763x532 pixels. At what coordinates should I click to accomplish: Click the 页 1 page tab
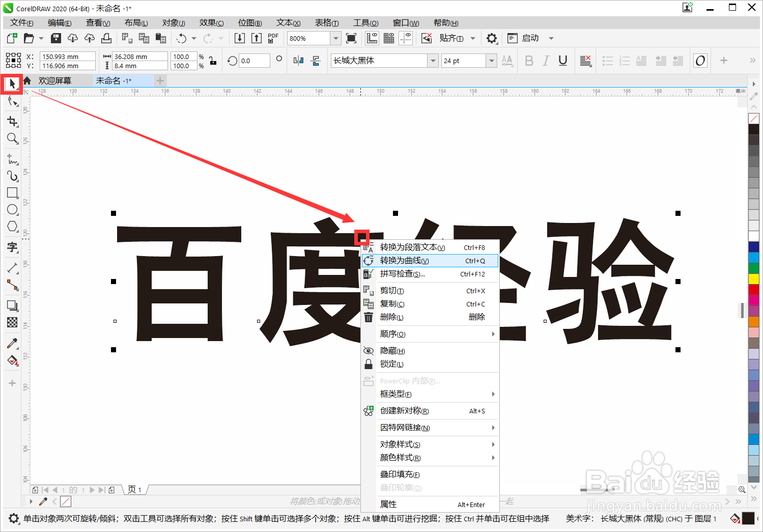pyautogui.click(x=135, y=490)
